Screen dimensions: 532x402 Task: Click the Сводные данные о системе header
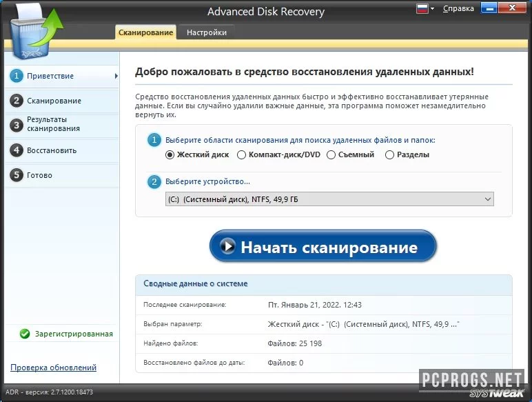click(x=196, y=283)
